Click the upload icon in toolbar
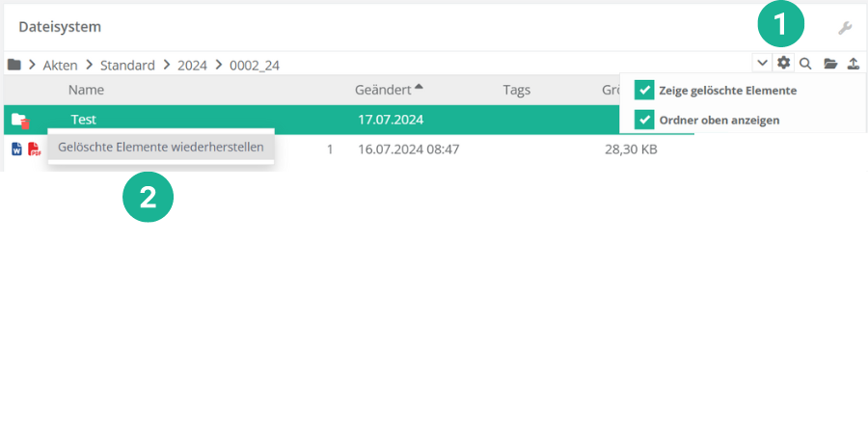The image size is (868, 434). point(853,64)
